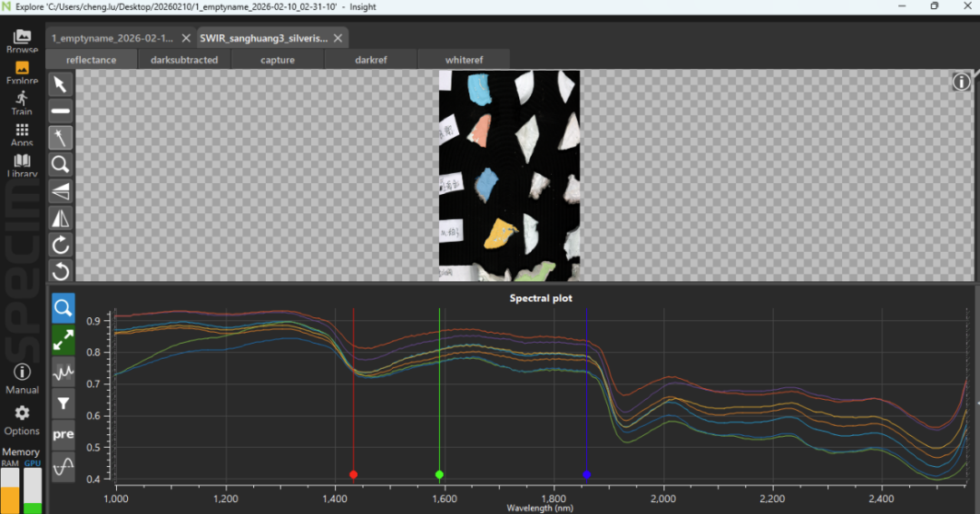Click the blue band marker handle
Image resolution: width=980 pixels, height=514 pixels.
tap(586, 475)
